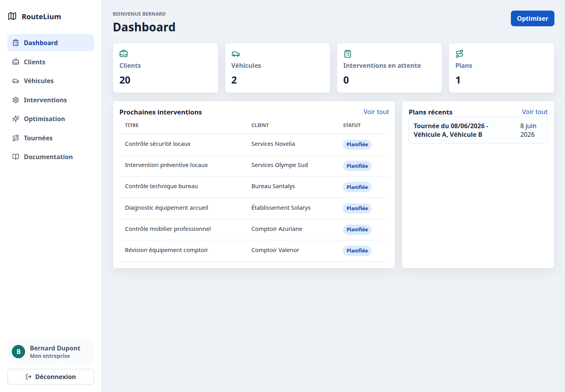
Task: Click the Véhicules count 2
Action: pyautogui.click(x=234, y=80)
